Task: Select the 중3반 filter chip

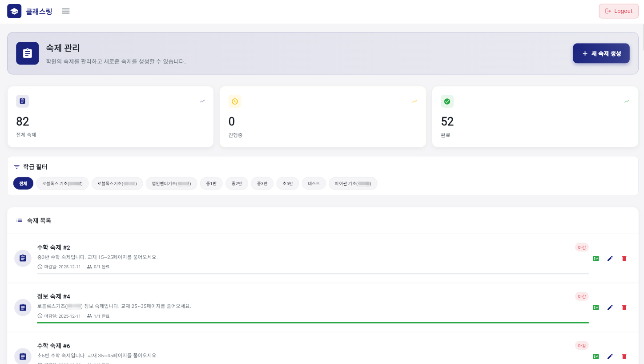Action: tap(262, 183)
